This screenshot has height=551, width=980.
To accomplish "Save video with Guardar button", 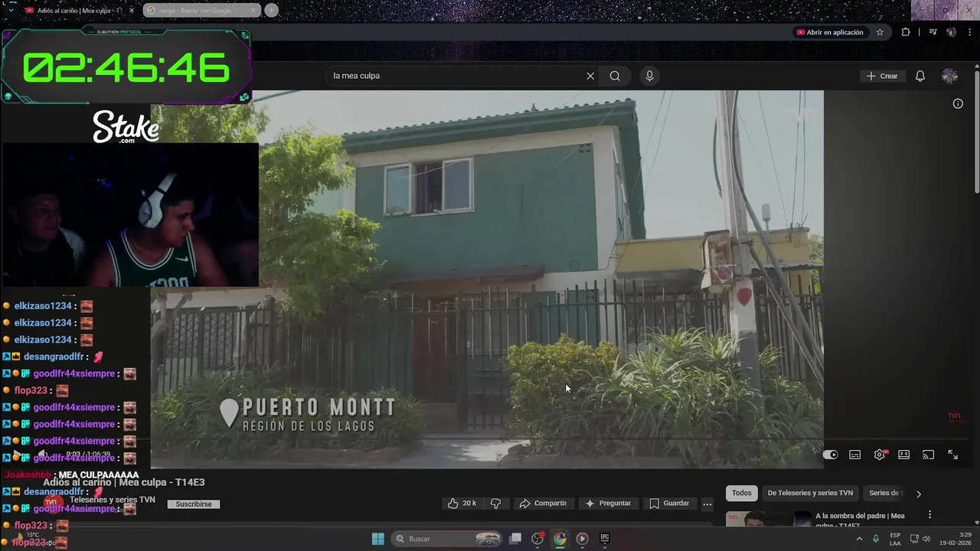I will 670,503.
